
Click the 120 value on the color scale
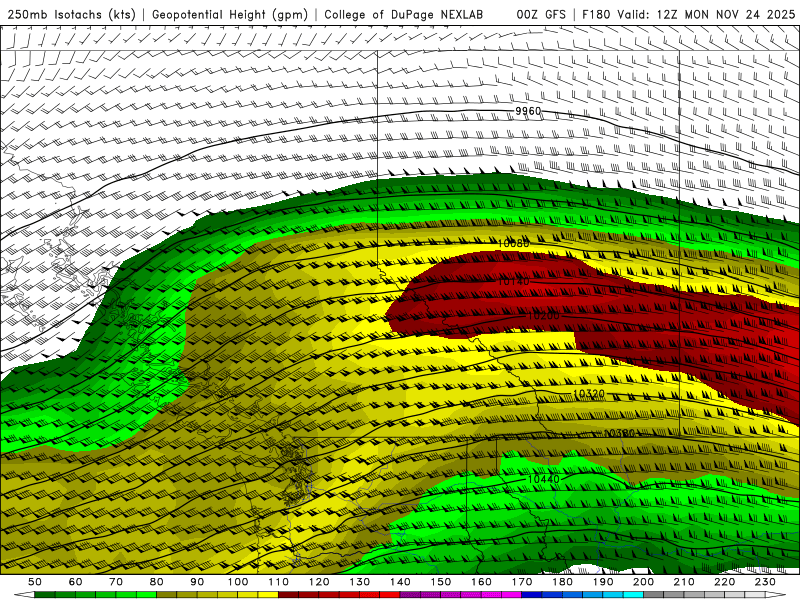pos(319,582)
